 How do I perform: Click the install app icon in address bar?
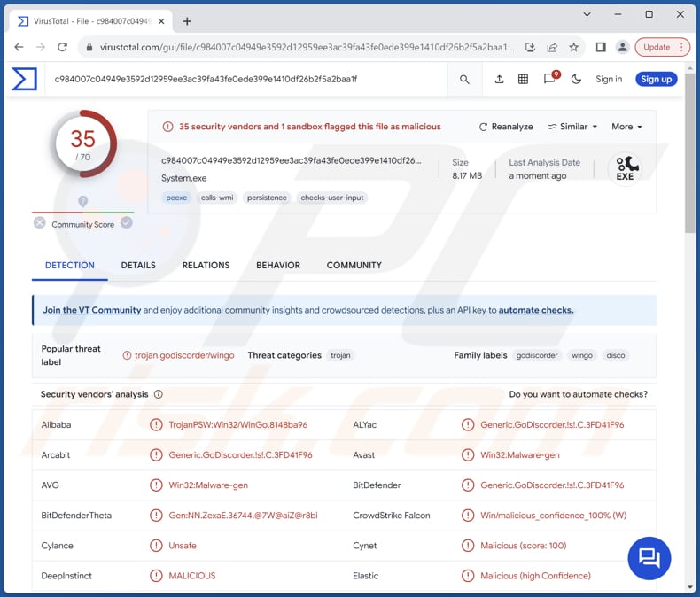tap(530, 47)
